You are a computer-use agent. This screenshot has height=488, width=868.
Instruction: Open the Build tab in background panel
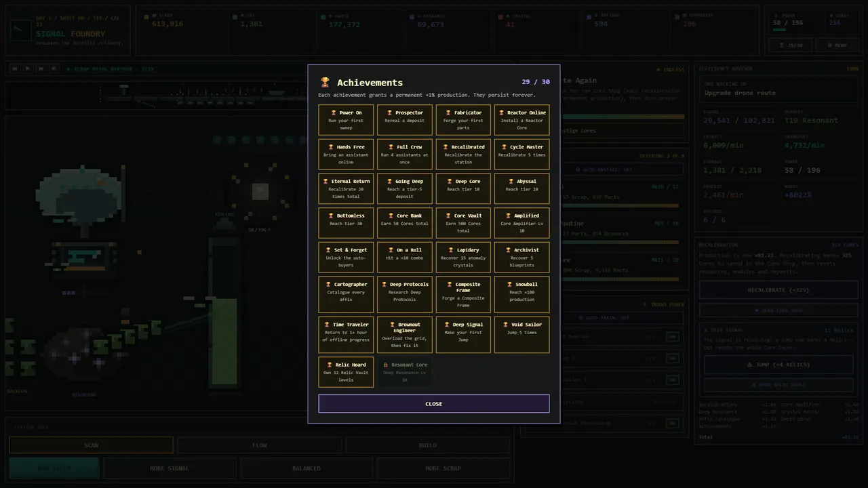click(x=428, y=445)
